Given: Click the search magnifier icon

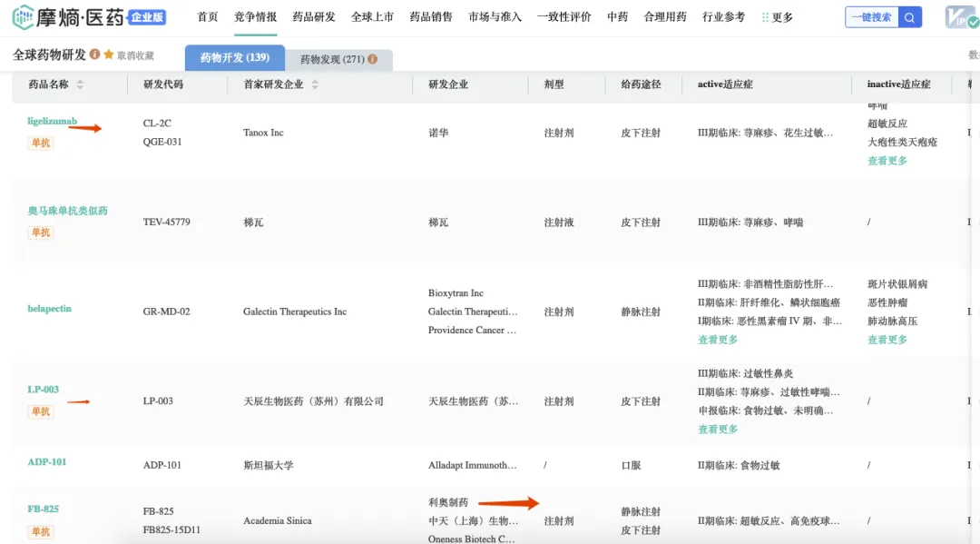Looking at the screenshot, I should click(x=909, y=17).
